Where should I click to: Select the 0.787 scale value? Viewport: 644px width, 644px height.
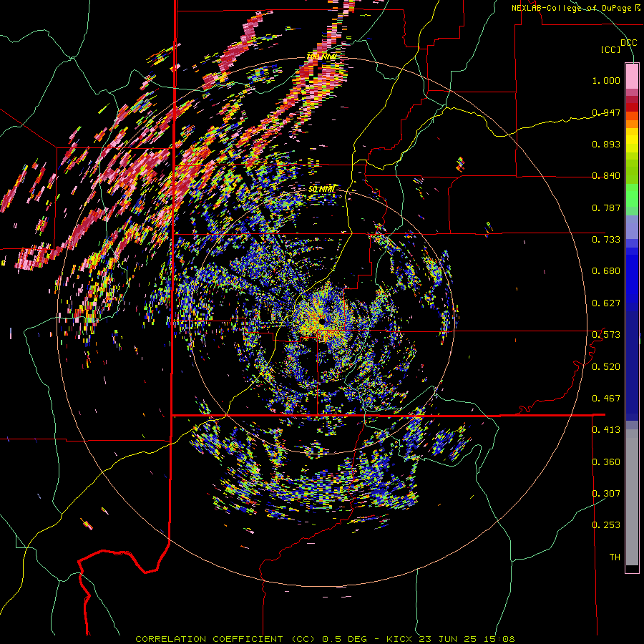click(x=606, y=208)
